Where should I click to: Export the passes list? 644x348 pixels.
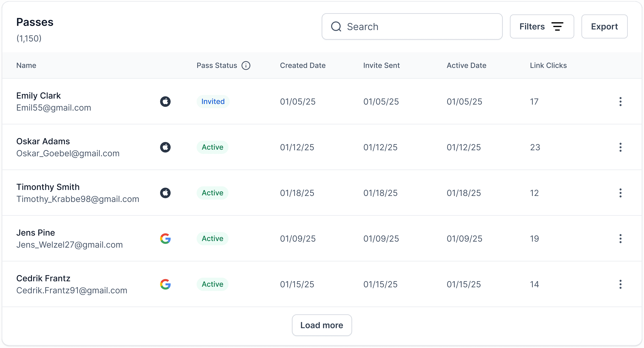click(x=604, y=26)
